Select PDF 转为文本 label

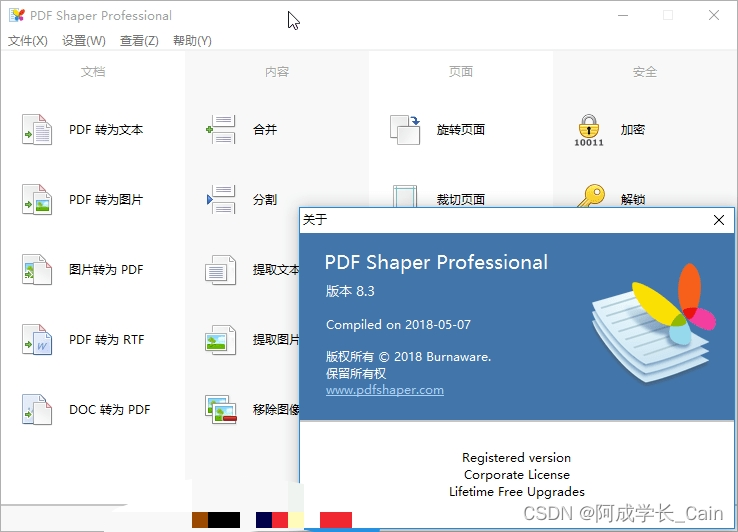tap(106, 129)
